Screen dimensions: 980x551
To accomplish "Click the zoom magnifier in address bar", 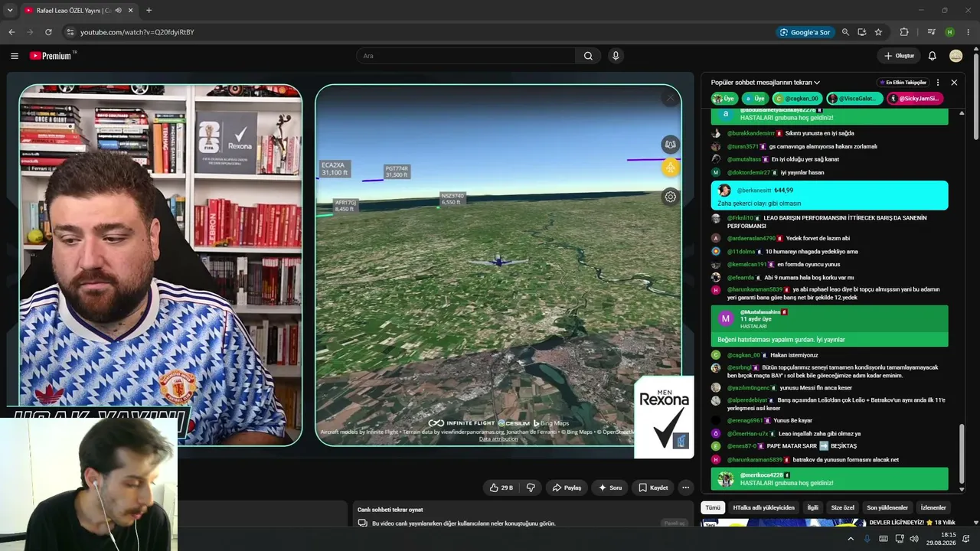I will tap(845, 32).
